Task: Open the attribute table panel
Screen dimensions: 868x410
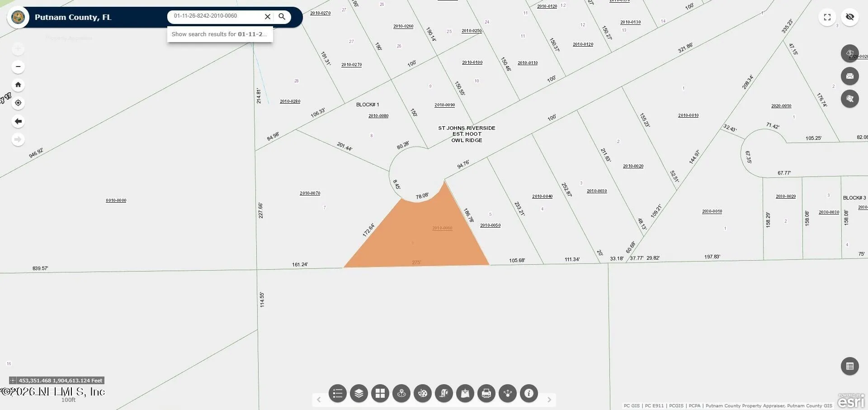Action: (x=850, y=366)
